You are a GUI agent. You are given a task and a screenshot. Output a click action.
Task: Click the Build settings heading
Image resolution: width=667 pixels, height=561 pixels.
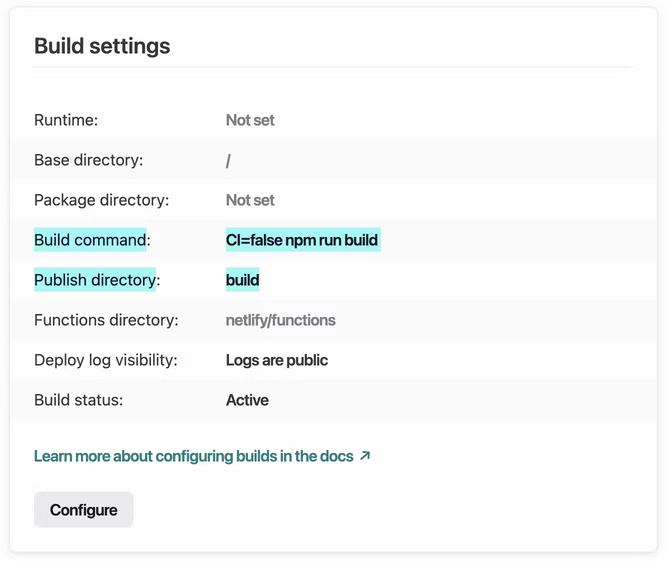[x=102, y=46]
